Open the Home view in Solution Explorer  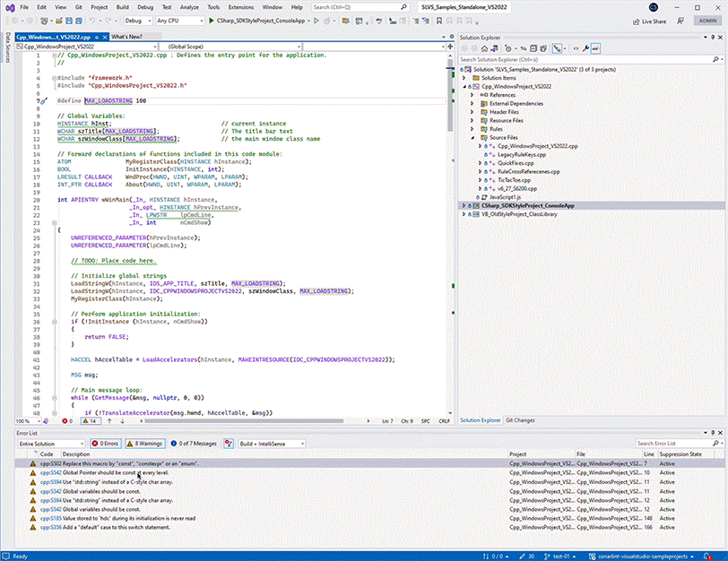click(484, 48)
